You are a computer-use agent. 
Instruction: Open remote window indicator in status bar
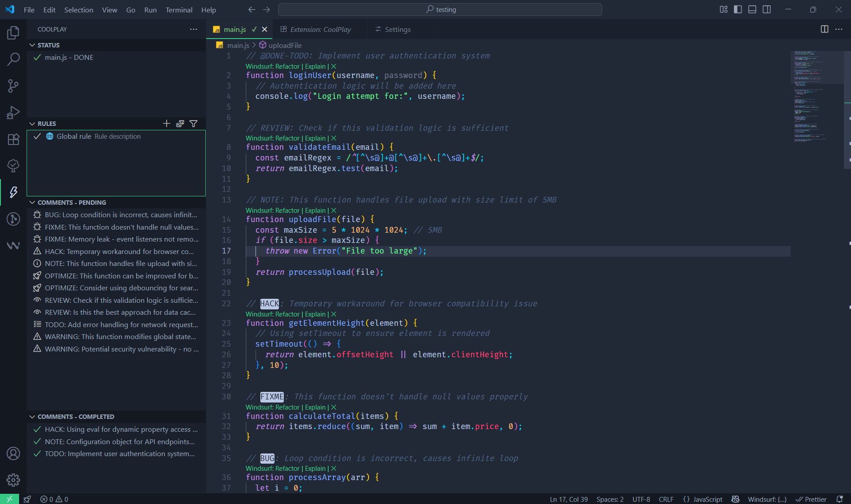coord(9,499)
